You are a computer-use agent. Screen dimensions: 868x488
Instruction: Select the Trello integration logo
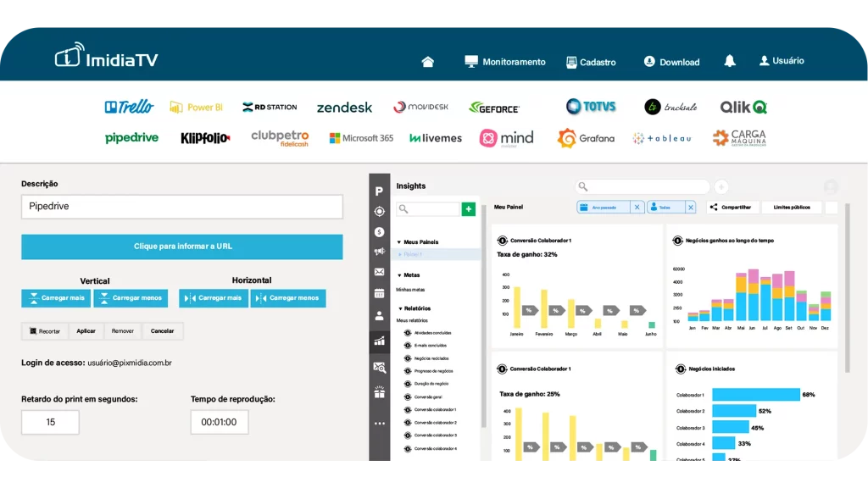pos(129,107)
